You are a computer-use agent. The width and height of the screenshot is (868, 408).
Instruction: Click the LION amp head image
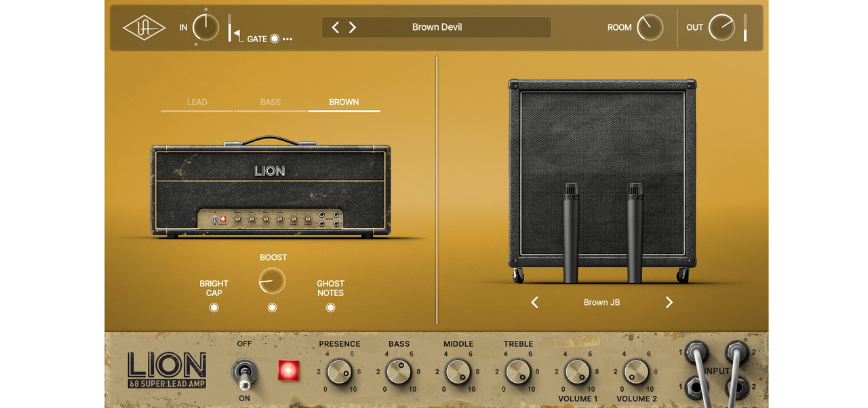coord(270,190)
